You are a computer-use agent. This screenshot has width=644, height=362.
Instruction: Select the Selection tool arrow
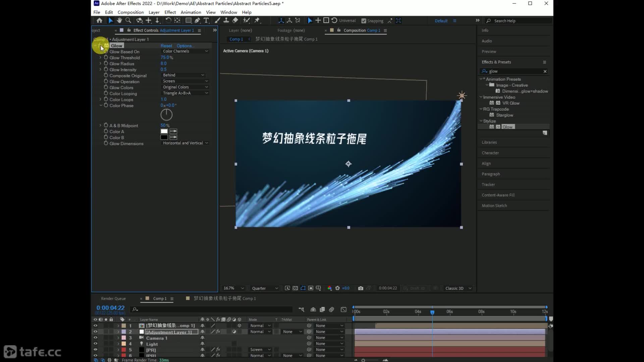[x=110, y=20]
